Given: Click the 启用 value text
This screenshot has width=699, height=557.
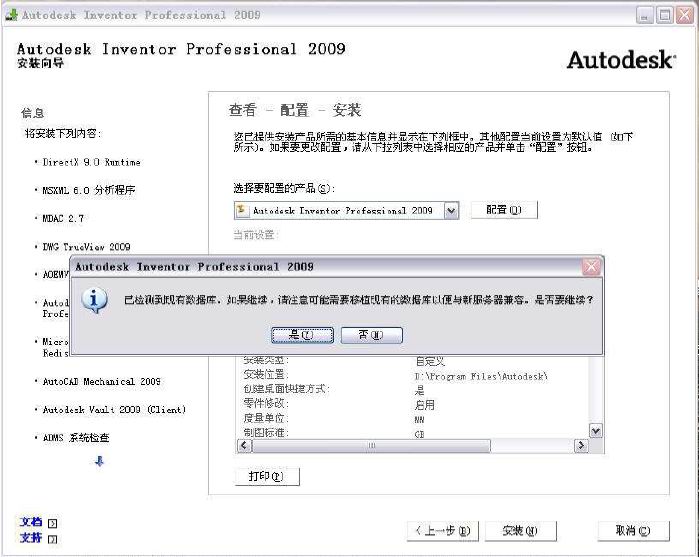Looking at the screenshot, I should 424,405.
